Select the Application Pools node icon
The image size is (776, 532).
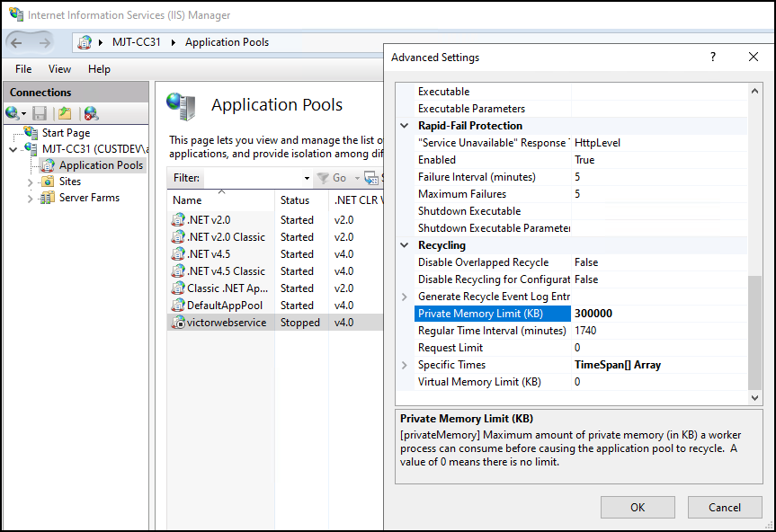point(48,164)
